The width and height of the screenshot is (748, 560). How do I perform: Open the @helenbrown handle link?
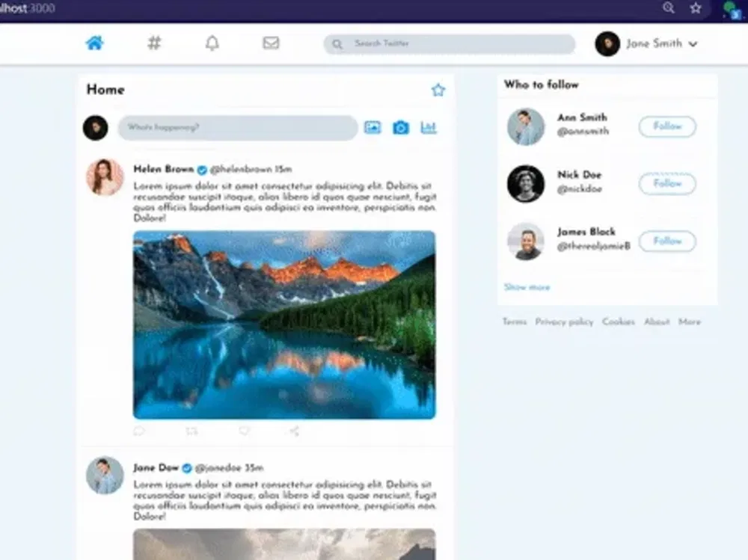[242, 169]
